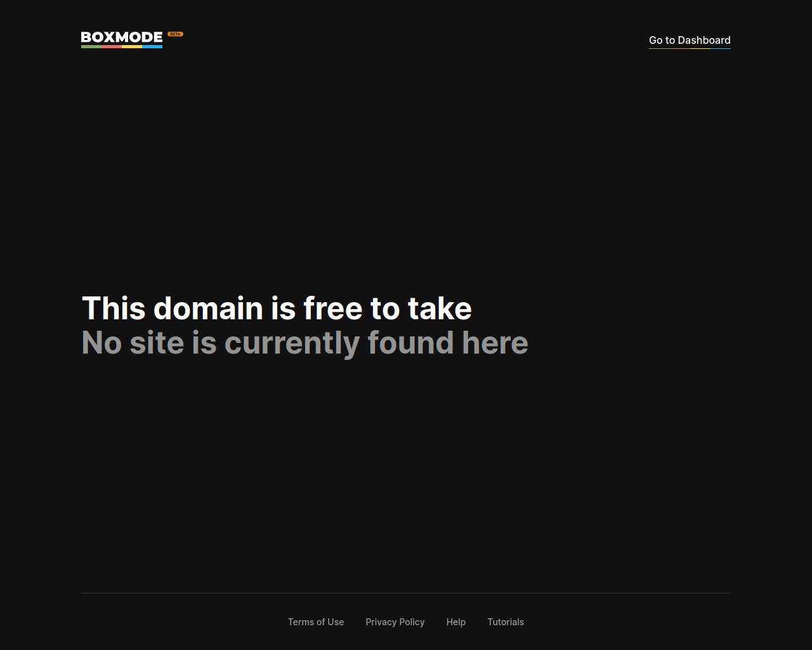Click the 'No site is currently found here' text
Screen dimensions: 812x650
click(x=304, y=343)
